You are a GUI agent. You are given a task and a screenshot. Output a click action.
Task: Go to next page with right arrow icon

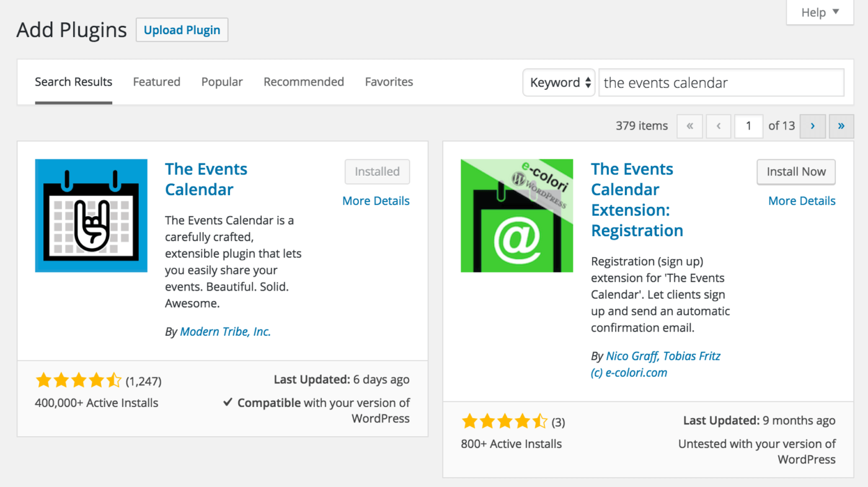pyautogui.click(x=812, y=126)
